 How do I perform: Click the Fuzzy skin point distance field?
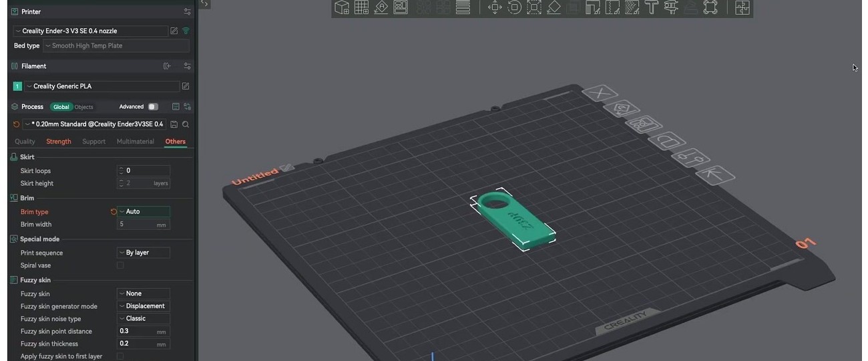pos(144,331)
